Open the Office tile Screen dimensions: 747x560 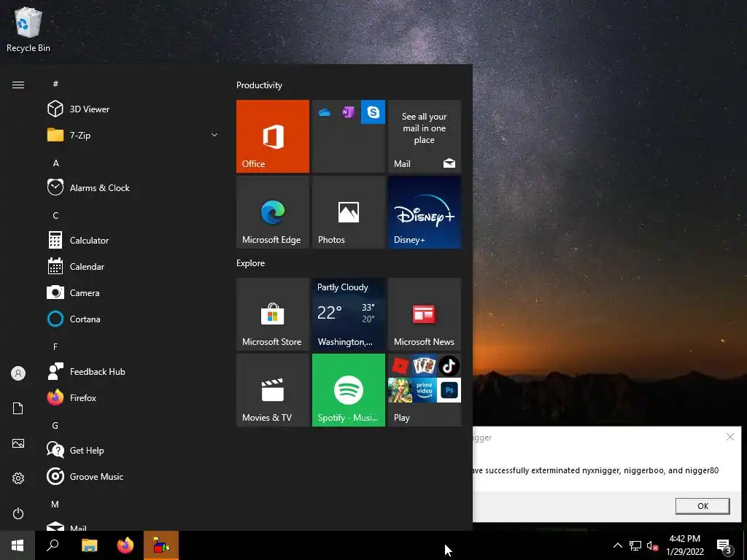click(x=273, y=136)
